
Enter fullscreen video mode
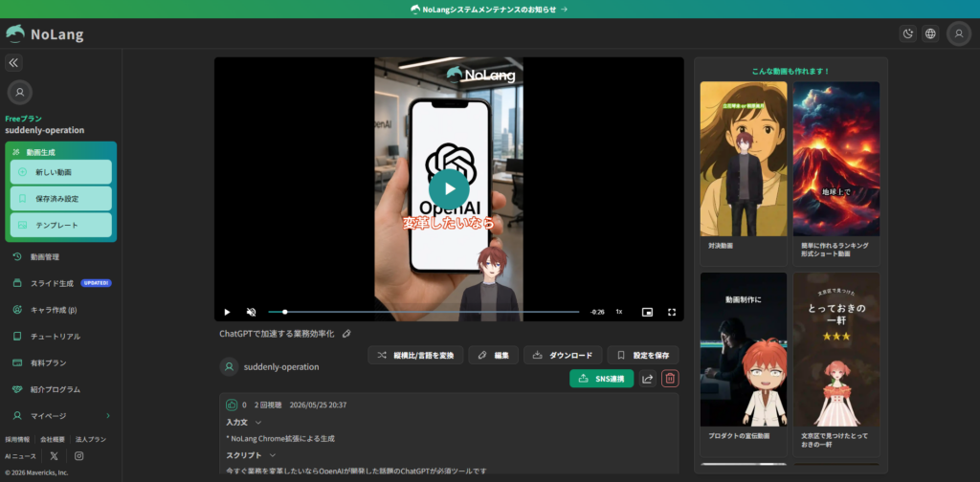(672, 312)
